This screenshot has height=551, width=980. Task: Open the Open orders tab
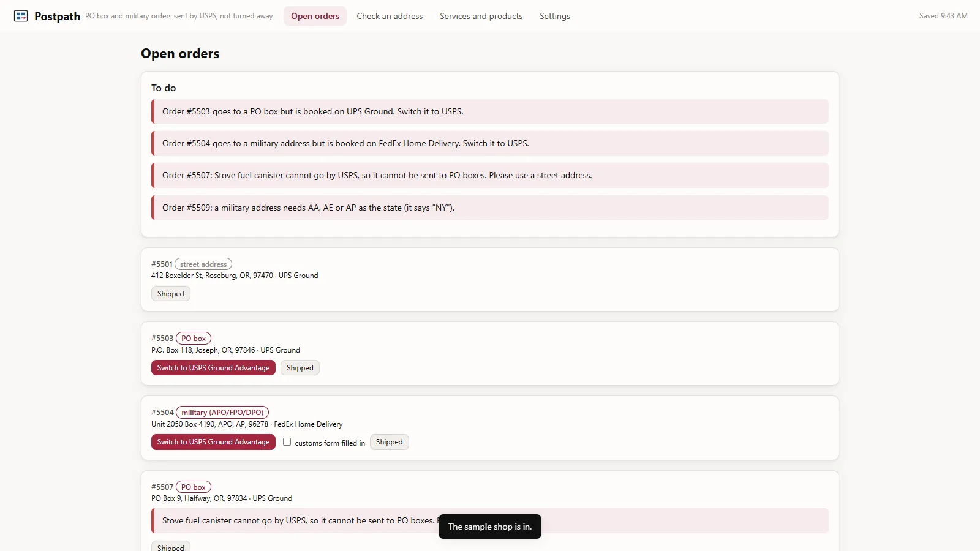point(315,16)
